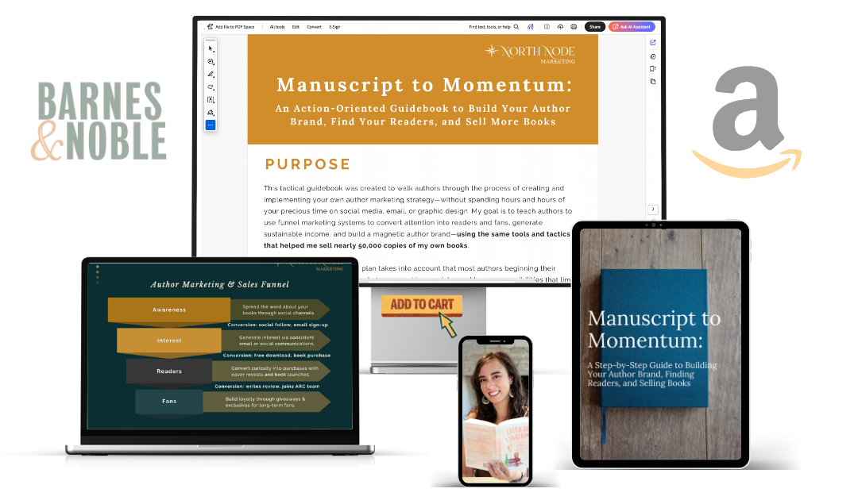Click Add file to PDF Space
The width and height of the screenshot is (858, 504).
231,27
